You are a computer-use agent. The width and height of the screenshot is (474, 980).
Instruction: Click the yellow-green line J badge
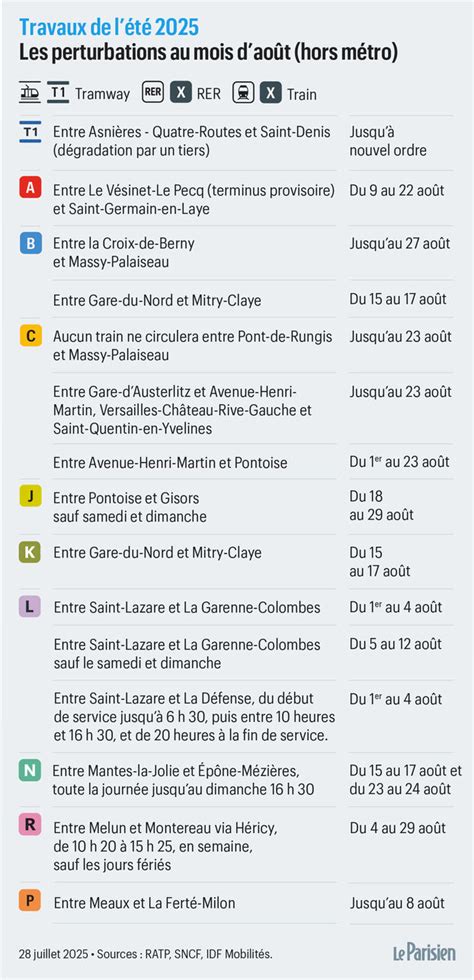click(x=31, y=496)
